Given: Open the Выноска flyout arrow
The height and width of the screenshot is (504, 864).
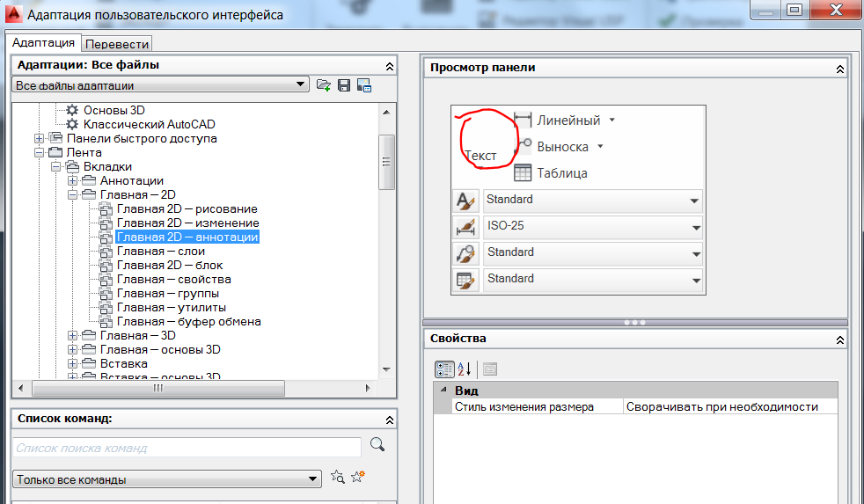Looking at the screenshot, I should (x=600, y=147).
